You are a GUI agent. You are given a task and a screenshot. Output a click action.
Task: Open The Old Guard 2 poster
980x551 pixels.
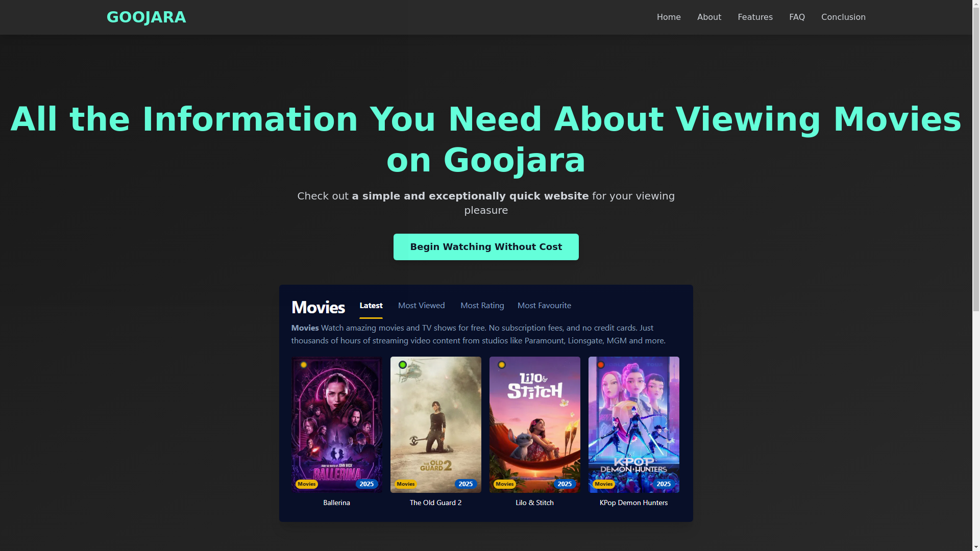[436, 424]
